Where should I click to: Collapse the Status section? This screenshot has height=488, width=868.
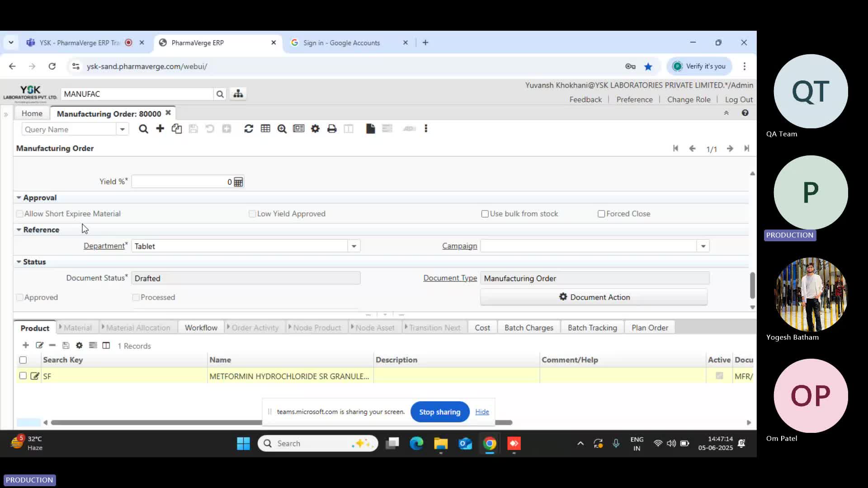point(19,262)
